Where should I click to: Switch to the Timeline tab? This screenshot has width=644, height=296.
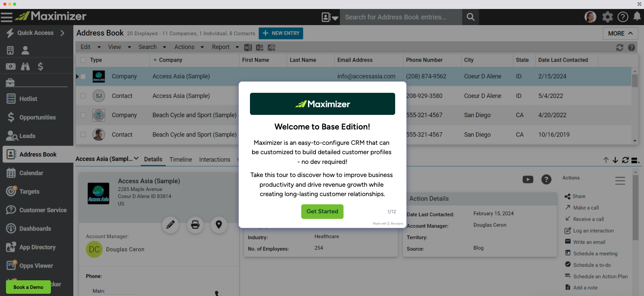coord(181,159)
